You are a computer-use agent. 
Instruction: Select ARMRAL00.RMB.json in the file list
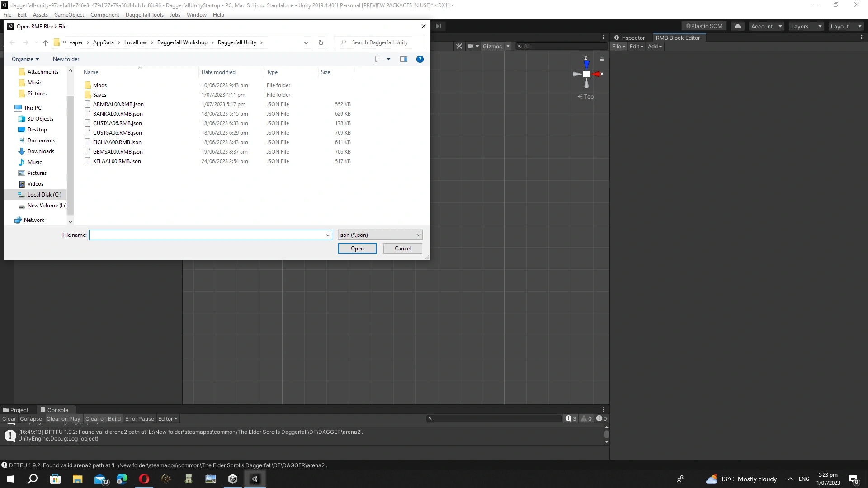click(x=118, y=104)
